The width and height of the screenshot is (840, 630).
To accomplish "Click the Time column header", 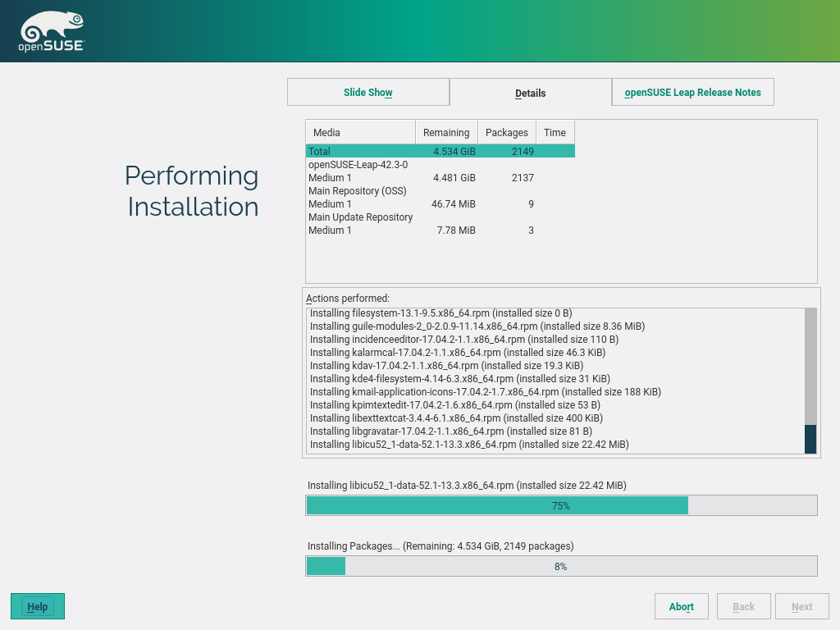I will (x=555, y=132).
